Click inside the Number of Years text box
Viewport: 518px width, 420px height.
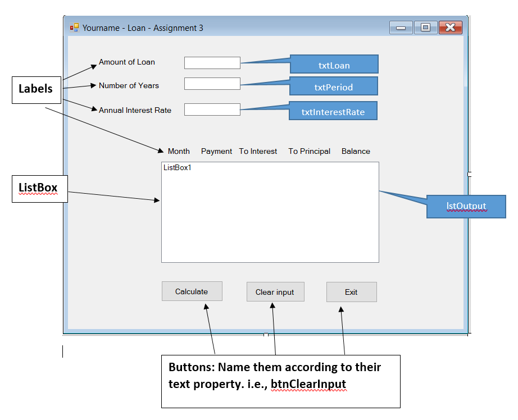[x=212, y=83]
